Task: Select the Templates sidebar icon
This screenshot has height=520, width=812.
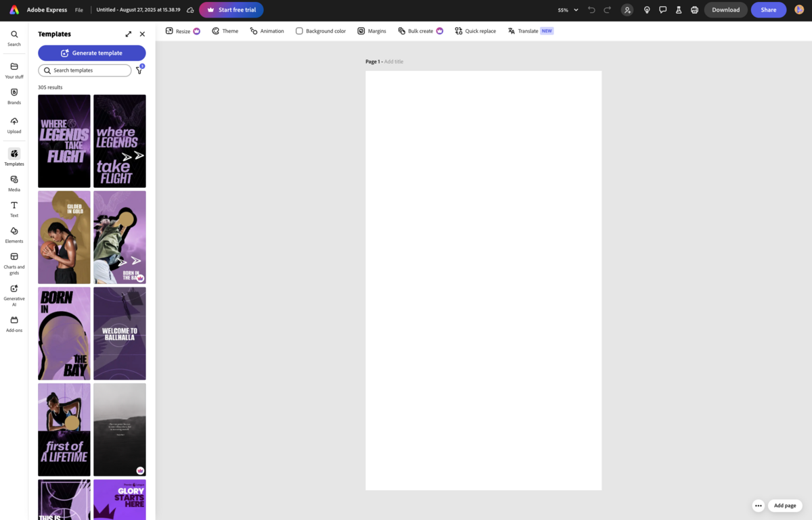Action: (x=14, y=158)
